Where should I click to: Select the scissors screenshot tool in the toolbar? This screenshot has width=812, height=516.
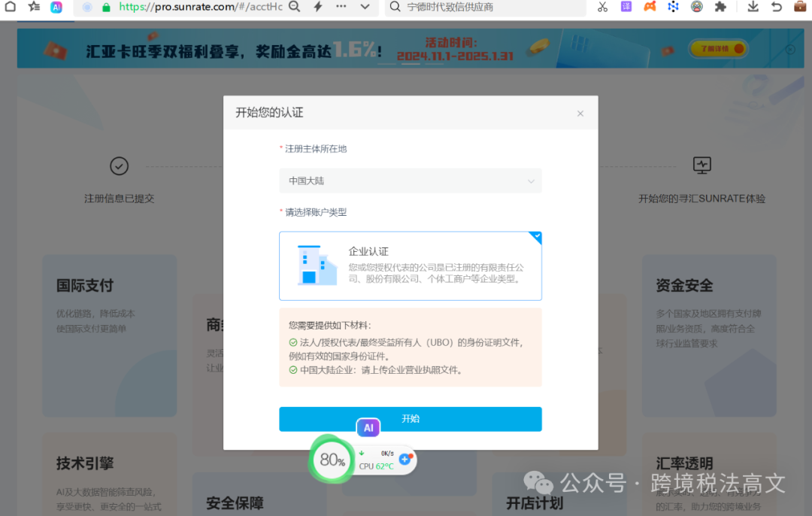tap(602, 8)
